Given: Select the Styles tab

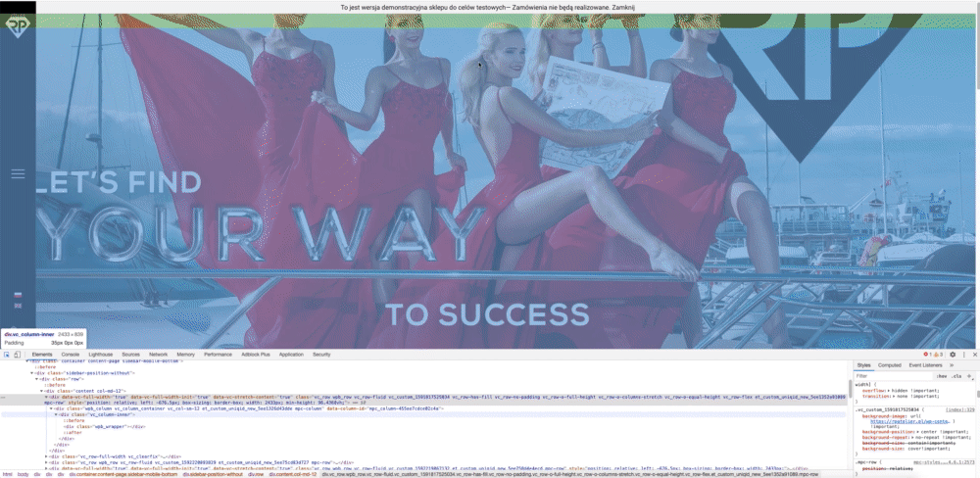Looking at the screenshot, I should (x=863, y=365).
